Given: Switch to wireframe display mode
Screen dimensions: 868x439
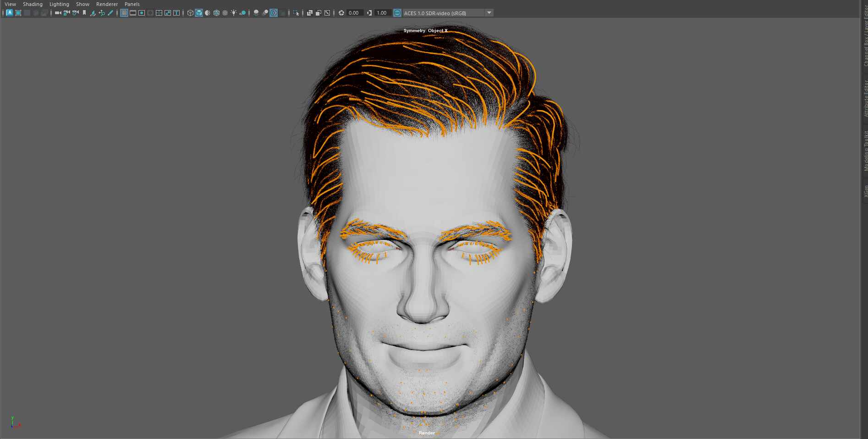Looking at the screenshot, I should click(x=190, y=13).
